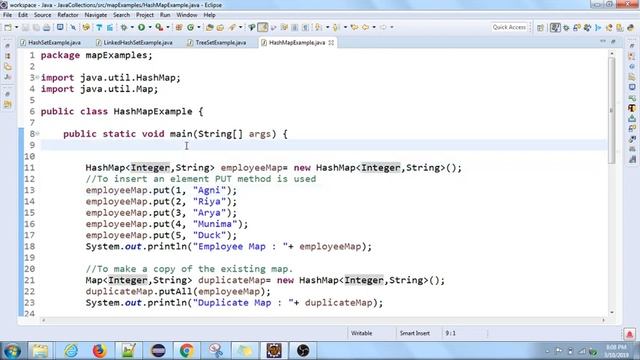Expand the External Tools dropdown arrow
Screen dimensions: 640x360
(x=168, y=27)
